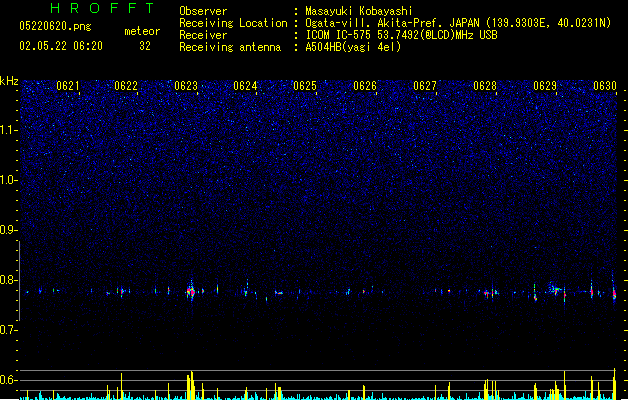The image size is (629, 400).
Task: Click the Receiver ICOM IC-575 line
Action: click(x=402, y=35)
